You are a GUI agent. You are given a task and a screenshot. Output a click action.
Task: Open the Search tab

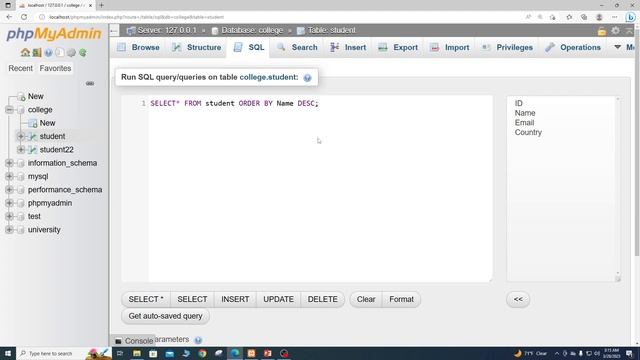pyautogui.click(x=297, y=47)
